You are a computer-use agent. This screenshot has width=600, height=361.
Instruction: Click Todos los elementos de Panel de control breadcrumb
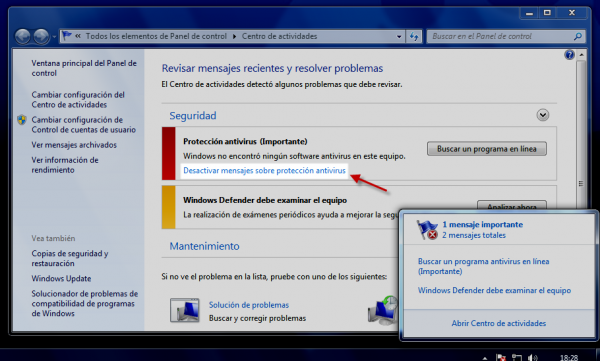click(156, 36)
